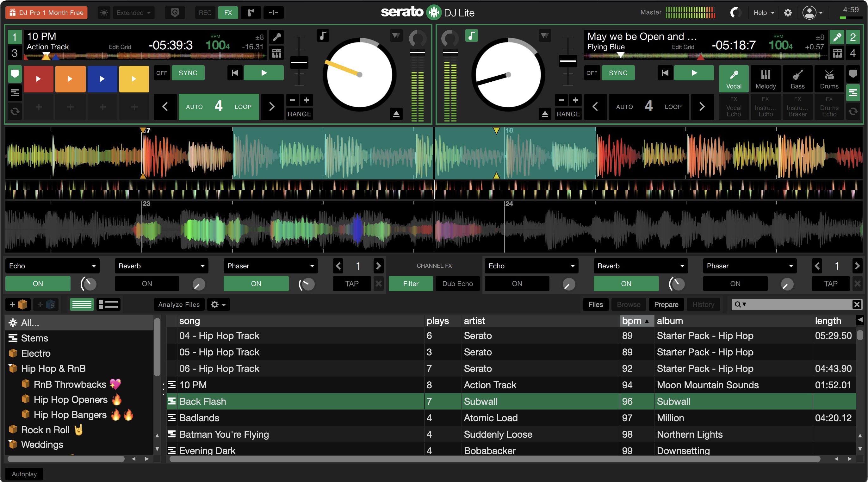Screen dimensions: 868x482
Task: Toggle key lock note icon on deck 1
Action: (x=323, y=35)
